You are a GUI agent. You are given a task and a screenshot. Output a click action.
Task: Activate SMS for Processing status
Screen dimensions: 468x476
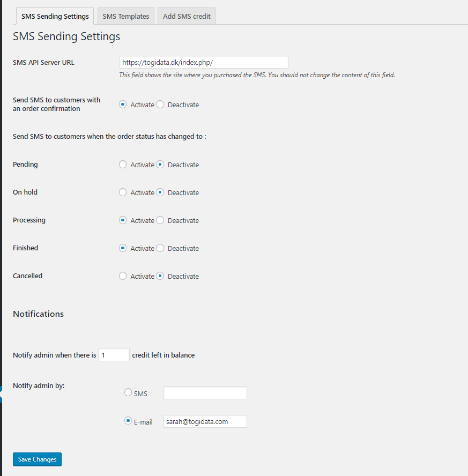click(123, 220)
